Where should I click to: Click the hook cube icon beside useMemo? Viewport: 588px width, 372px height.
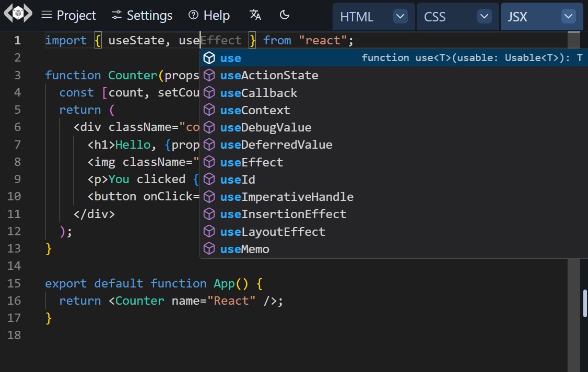pos(209,249)
